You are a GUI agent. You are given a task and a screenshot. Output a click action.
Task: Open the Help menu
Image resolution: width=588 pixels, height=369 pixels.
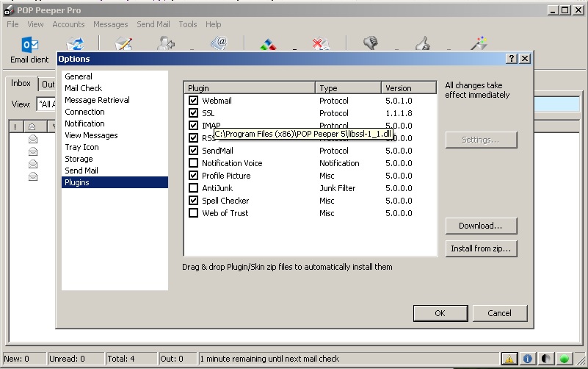click(213, 24)
